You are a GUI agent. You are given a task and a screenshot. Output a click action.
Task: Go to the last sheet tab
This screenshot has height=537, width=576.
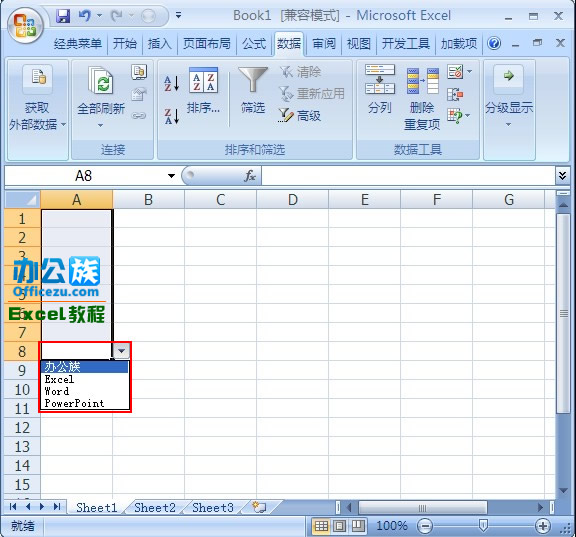pyautogui.click(x=57, y=507)
